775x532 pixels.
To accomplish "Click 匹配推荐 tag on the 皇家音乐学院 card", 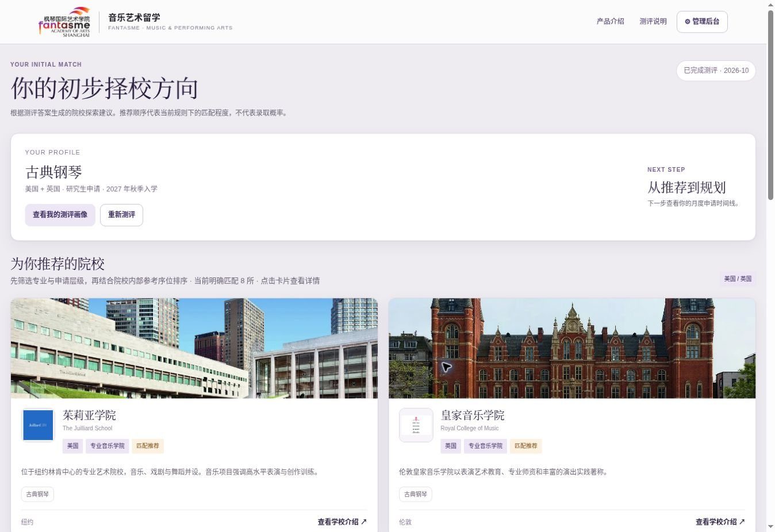I will coord(526,446).
